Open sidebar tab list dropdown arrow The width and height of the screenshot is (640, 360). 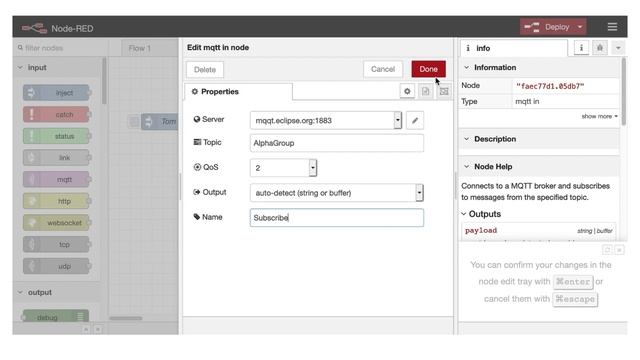(x=618, y=48)
